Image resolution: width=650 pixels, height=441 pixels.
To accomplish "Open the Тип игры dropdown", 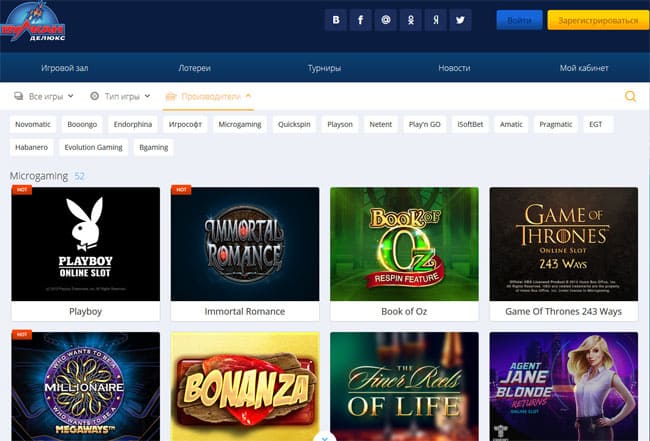I will (120, 96).
